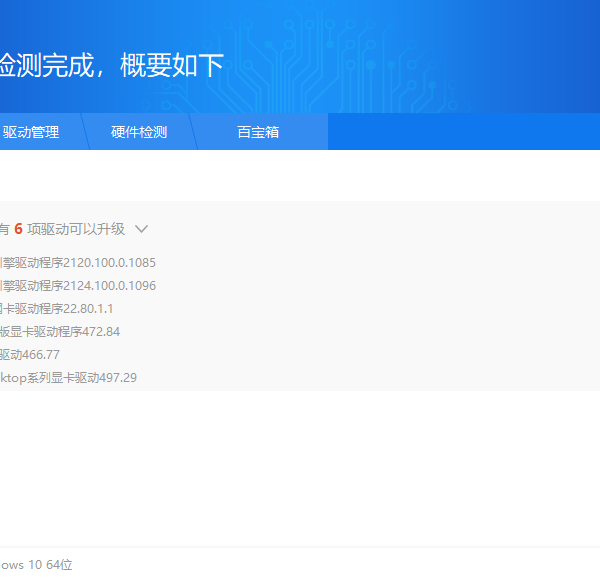Click the desktop series graphics driver 497.29

click(68, 378)
